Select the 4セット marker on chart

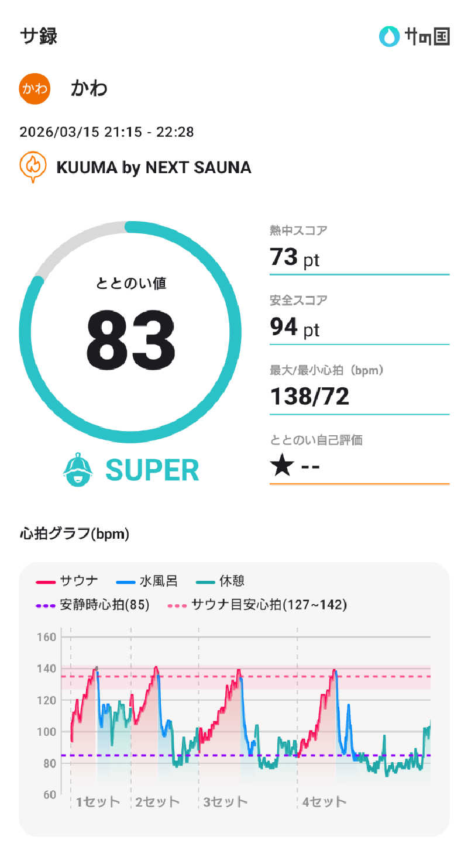324,802
